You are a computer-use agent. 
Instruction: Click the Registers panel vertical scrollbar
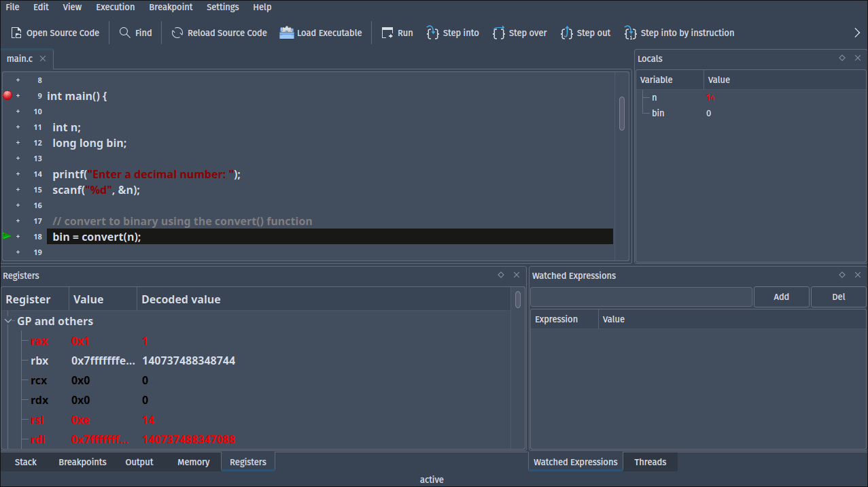[518, 299]
